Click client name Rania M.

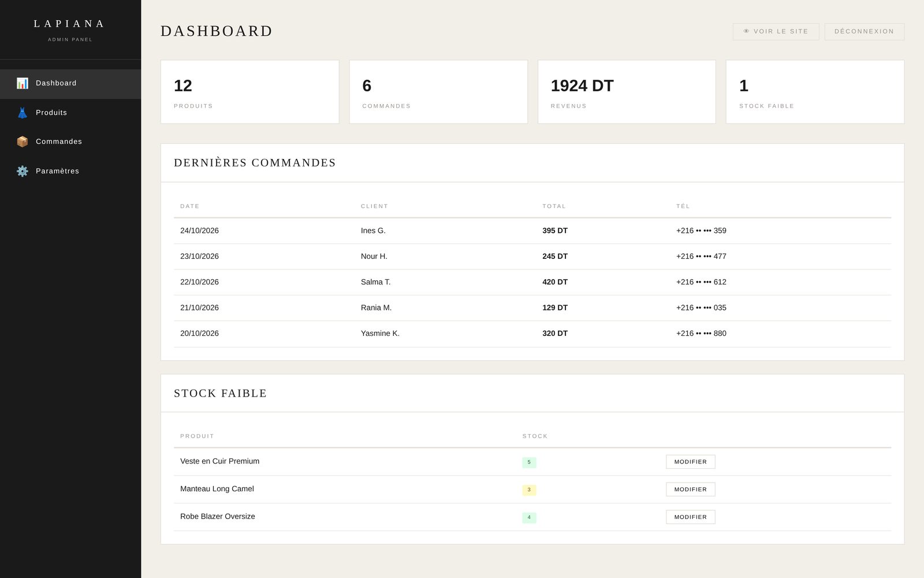376,307
